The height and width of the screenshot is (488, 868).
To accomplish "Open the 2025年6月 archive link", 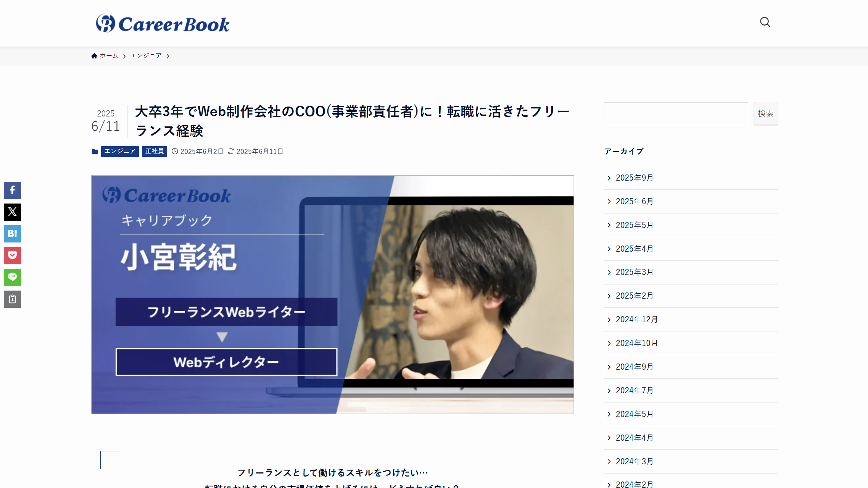I will pyautogui.click(x=634, y=201).
